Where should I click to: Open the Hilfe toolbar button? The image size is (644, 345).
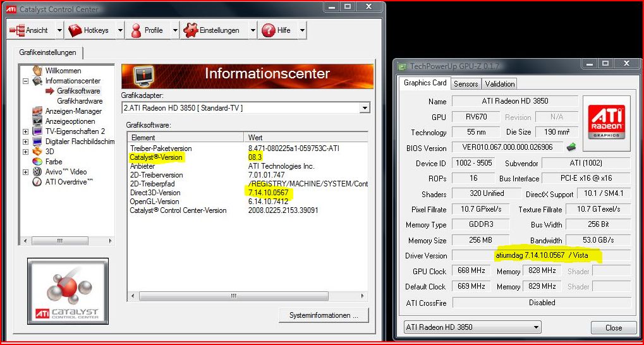pos(277,30)
